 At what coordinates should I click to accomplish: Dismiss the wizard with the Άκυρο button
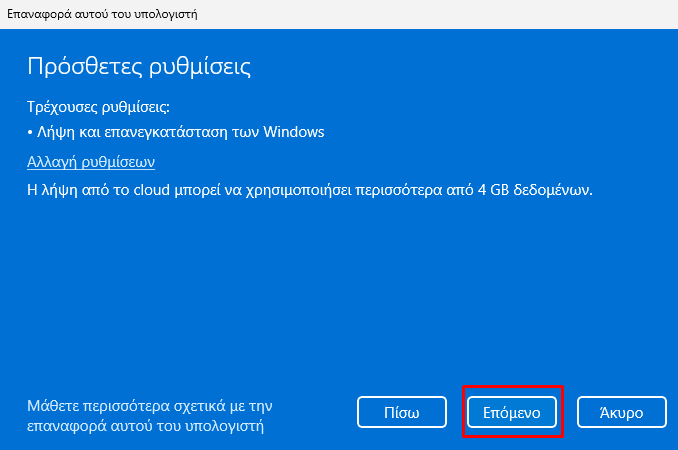tap(622, 412)
